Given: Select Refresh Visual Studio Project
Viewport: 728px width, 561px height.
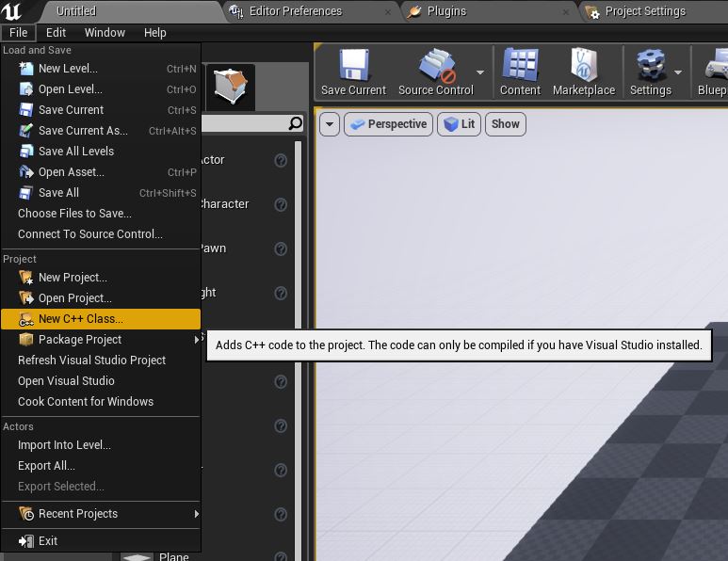Looking at the screenshot, I should pos(101,361).
